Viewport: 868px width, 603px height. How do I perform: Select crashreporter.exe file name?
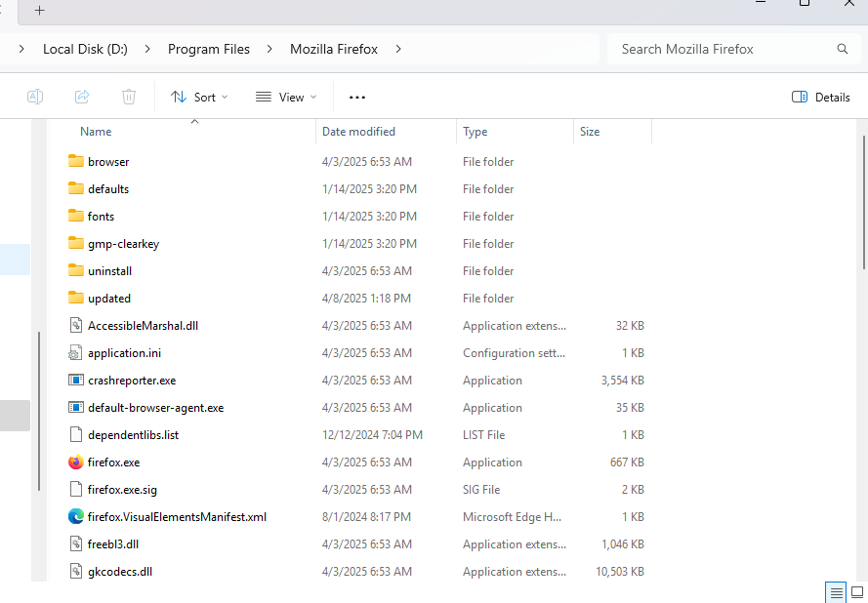point(132,381)
